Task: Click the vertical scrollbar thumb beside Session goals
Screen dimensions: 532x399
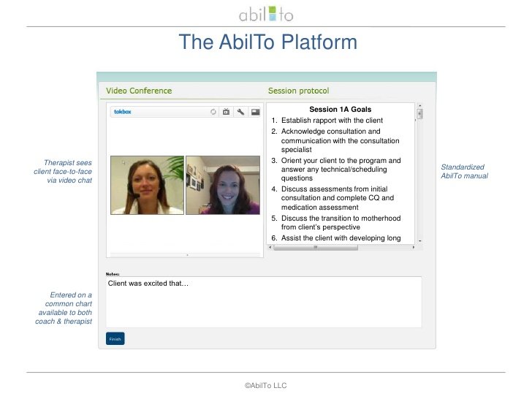Action: (x=419, y=114)
